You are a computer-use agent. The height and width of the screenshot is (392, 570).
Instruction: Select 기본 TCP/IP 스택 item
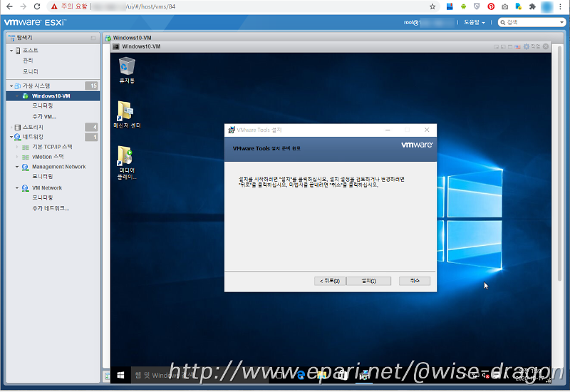52,147
